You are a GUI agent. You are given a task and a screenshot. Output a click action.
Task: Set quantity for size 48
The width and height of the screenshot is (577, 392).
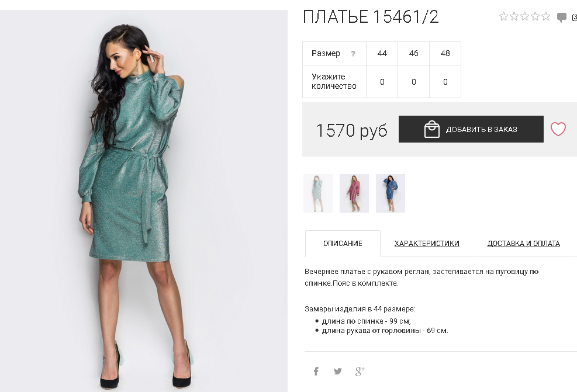(x=445, y=82)
